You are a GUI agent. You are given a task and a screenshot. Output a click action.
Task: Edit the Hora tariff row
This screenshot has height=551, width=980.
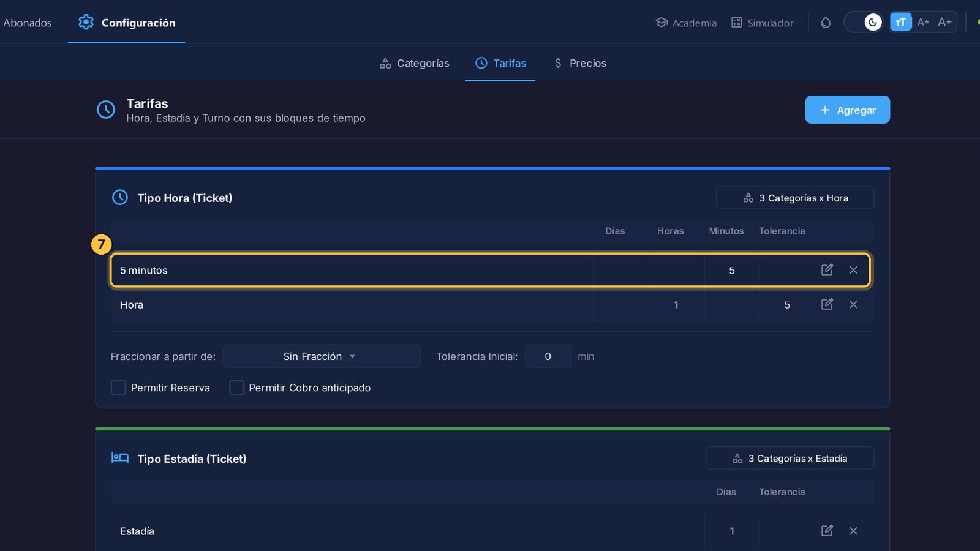827,304
